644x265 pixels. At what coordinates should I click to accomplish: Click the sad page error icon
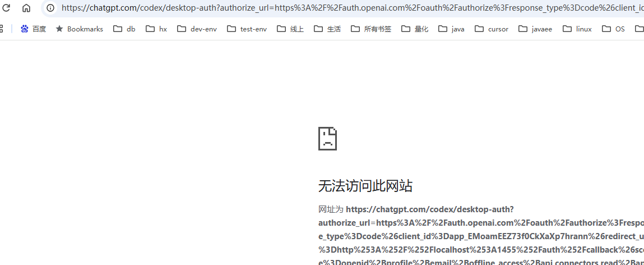click(327, 138)
